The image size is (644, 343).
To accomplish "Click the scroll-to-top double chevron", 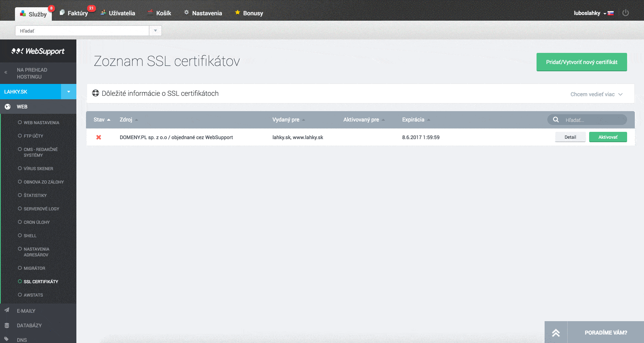I will click(x=556, y=332).
